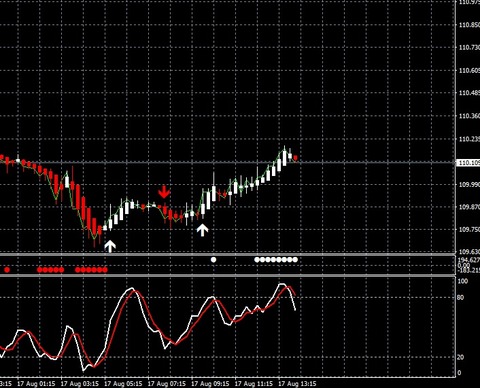Click the 194.627 indicator scale value
This screenshot has height=388, width=480.
[x=469, y=260]
